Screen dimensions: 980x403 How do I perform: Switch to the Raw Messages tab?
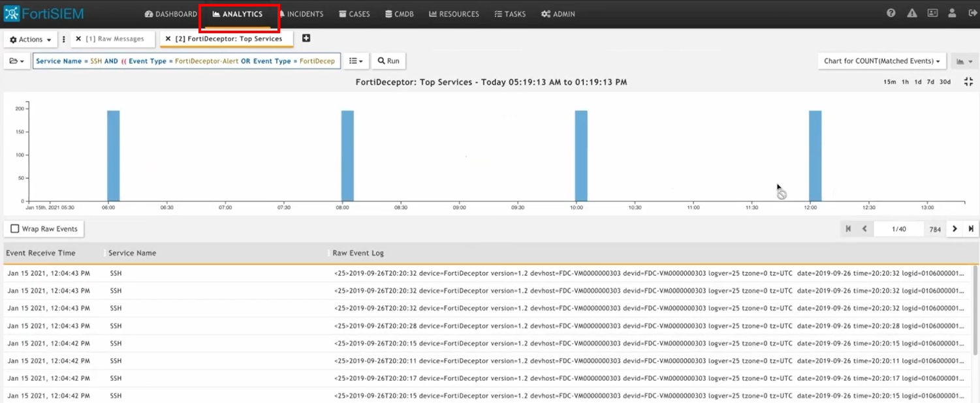115,39
